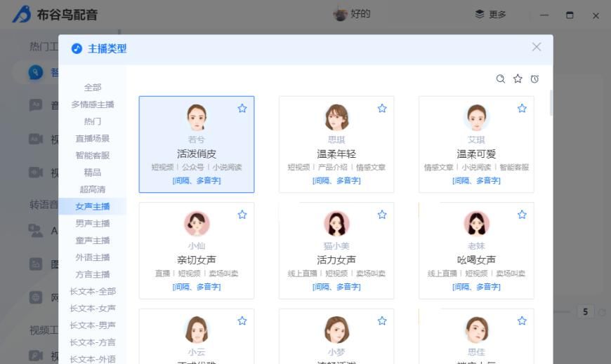The image size is (611, 364).
Task: Click 活泼俏皮 voice style text
Action: [x=197, y=154]
